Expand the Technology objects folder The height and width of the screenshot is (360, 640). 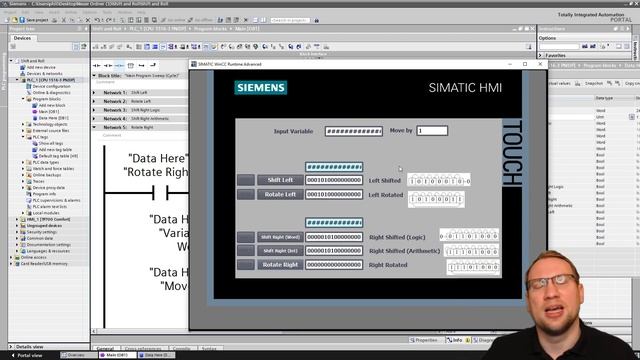pos(23,124)
